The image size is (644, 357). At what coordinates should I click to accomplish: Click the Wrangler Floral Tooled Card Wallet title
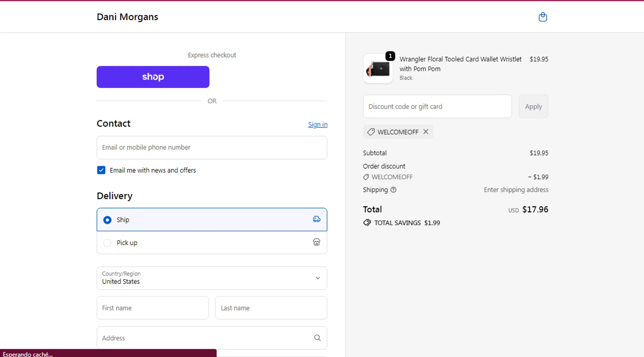click(x=460, y=64)
